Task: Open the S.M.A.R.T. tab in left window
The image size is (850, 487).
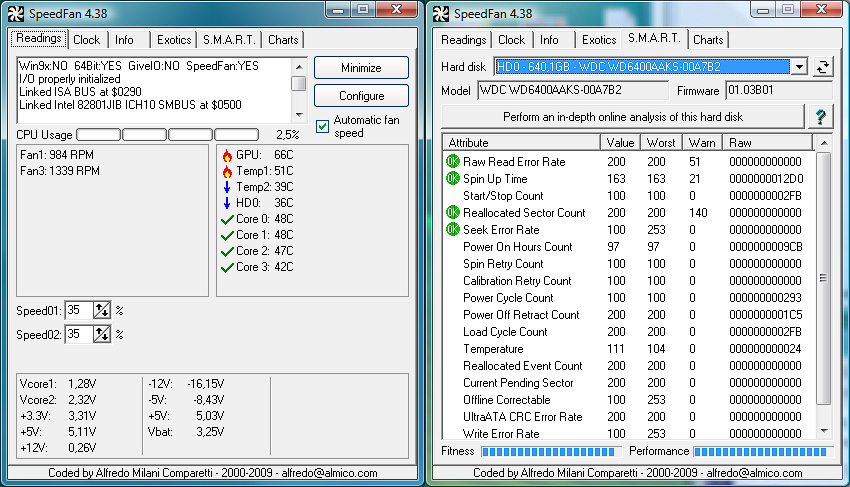Action: click(229, 40)
